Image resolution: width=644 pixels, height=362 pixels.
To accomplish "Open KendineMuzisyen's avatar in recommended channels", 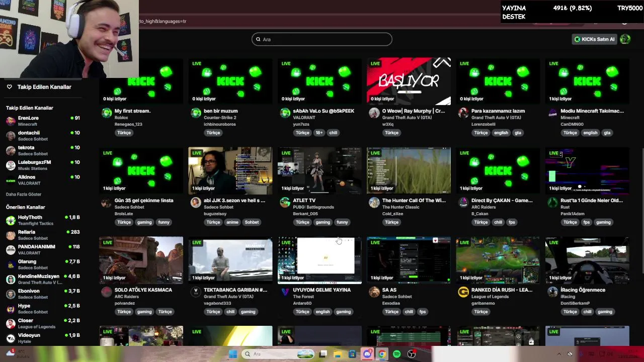I will pos(11,279).
